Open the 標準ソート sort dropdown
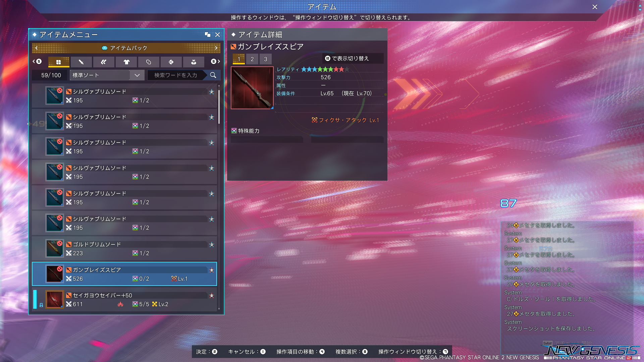The height and width of the screenshot is (362, 644). (107, 75)
